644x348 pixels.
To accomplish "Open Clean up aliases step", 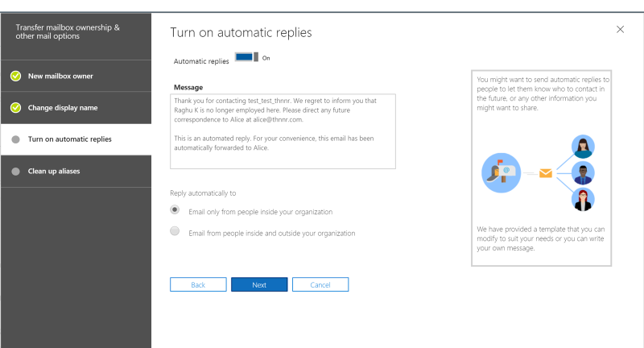I will tap(54, 171).
